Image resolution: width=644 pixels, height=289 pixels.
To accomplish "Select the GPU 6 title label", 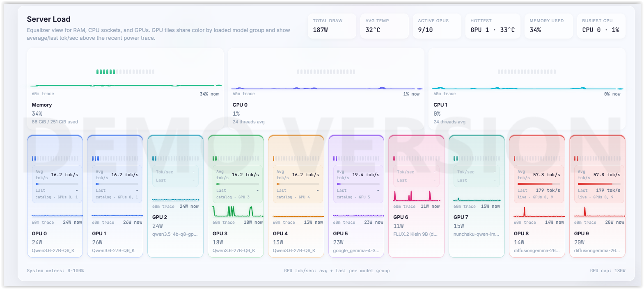I will tap(401, 217).
